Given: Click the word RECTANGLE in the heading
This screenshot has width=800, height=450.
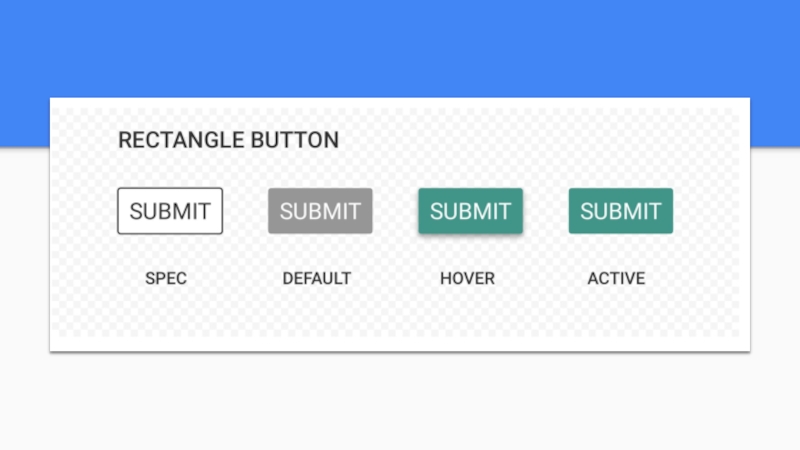Looking at the screenshot, I should 181,140.
